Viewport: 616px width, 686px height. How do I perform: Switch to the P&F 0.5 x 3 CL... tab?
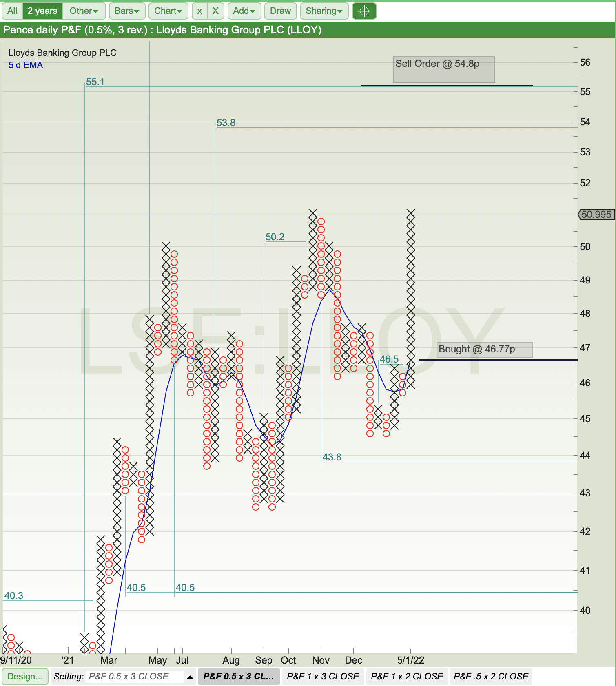pyautogui.click(x=239, y=677)
